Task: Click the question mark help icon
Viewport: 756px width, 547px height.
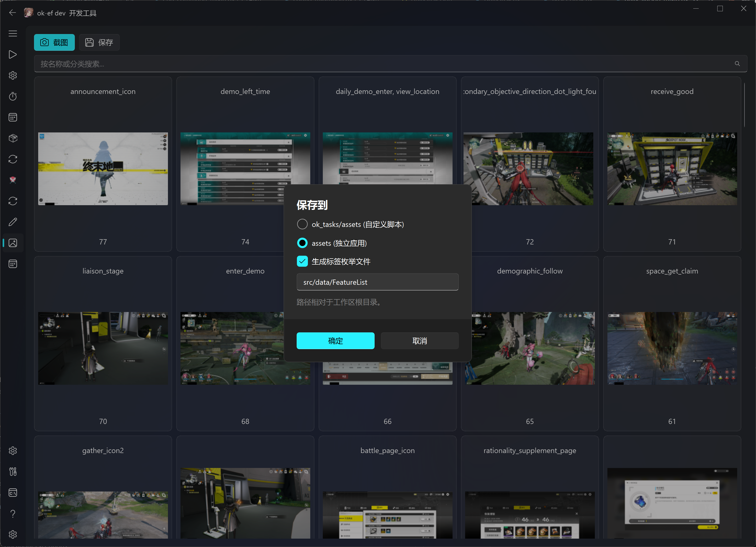Action: tap(13, 514)
